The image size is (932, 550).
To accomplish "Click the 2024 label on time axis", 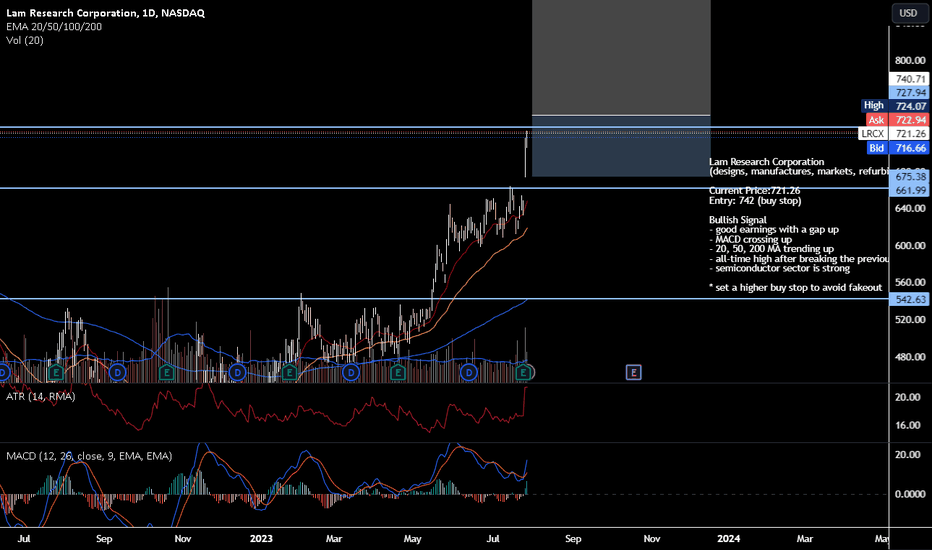I will coord(729,539).
